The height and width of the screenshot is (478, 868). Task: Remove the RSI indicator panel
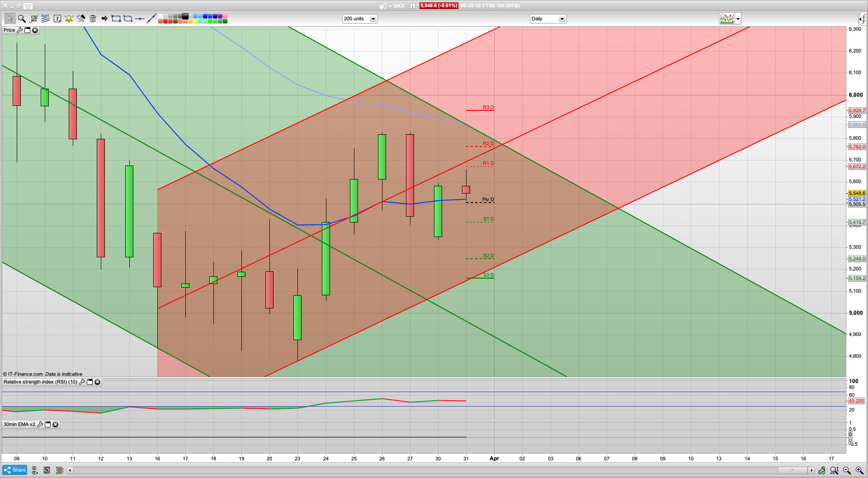pos(97,382)
